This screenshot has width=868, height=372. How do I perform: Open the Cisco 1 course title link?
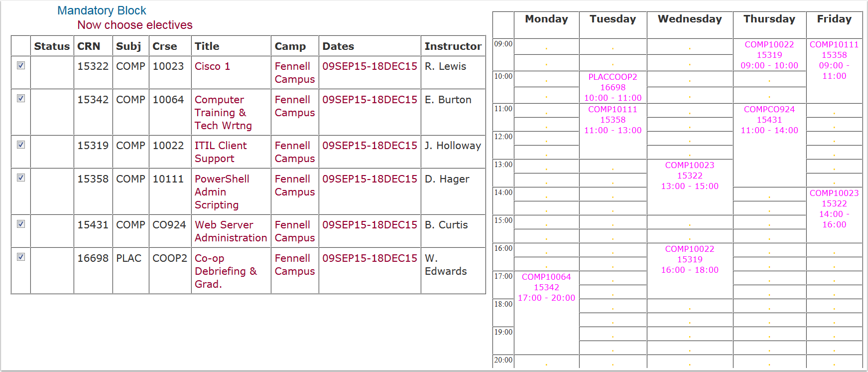[x=212, y=66]
